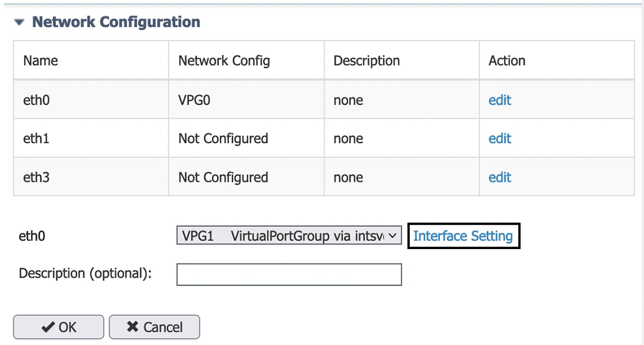Select VPG1 VirtualPortGroup from the combo box
The image size is (644, 345).
(289, 235)
